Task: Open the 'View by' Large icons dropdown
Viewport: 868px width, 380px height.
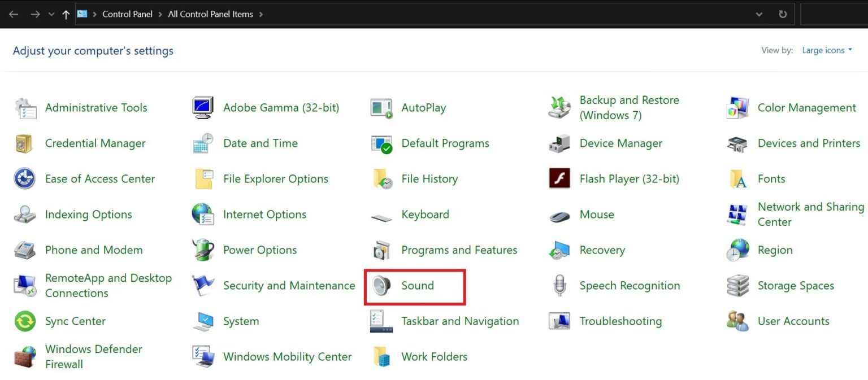Action: click(x=826, y=50)
